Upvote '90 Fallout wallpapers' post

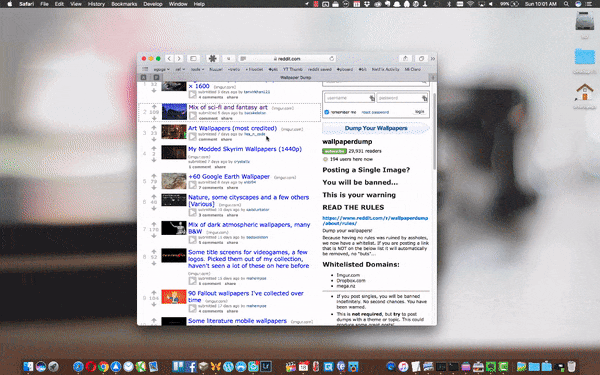[154, 293]
